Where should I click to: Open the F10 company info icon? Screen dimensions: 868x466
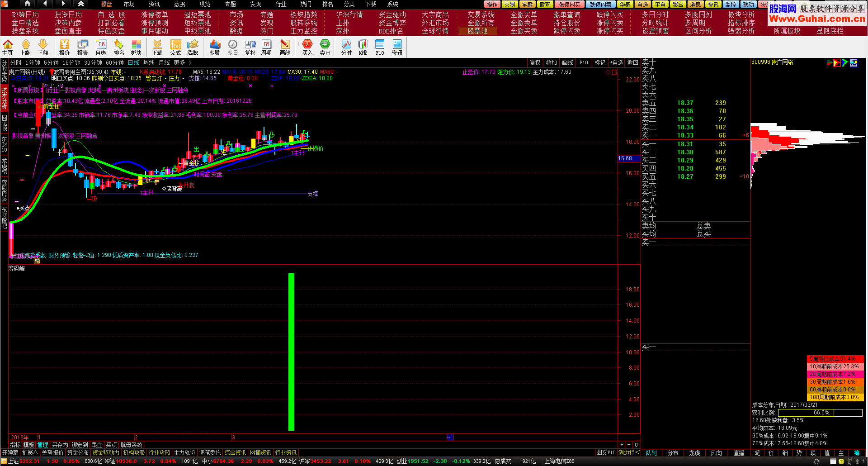(x=380, y=47)
